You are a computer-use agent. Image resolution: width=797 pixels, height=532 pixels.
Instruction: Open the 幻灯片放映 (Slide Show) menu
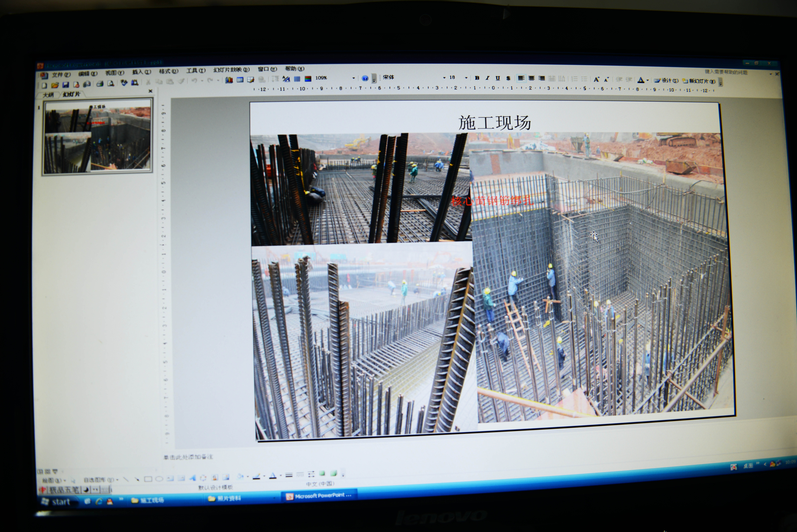tap(232, 70)
